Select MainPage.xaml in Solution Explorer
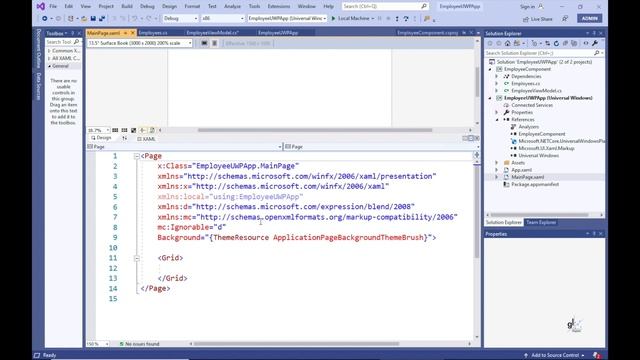Viewport: 640px width, 360px height. (x=527, y=177)
